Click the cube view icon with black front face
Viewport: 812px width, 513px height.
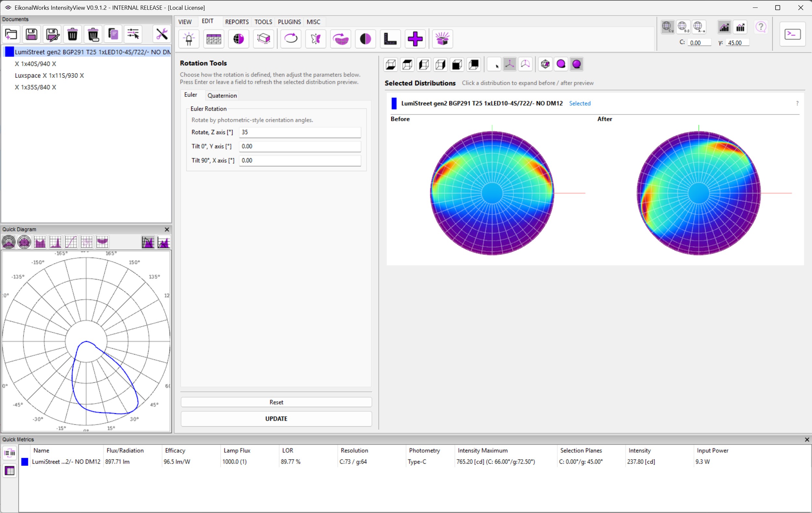click(x=457, y=64)
